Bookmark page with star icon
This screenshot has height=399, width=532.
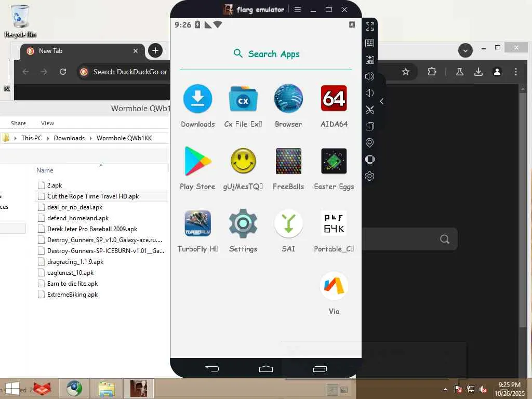pos(405,72)
